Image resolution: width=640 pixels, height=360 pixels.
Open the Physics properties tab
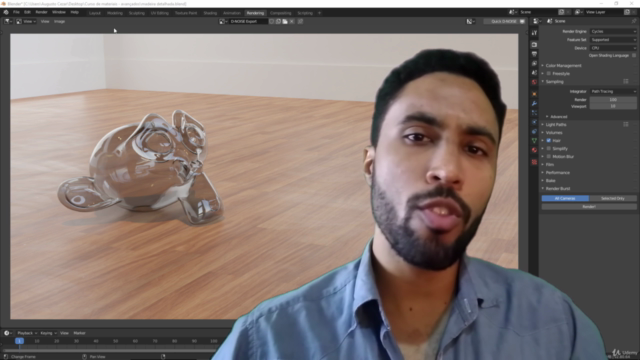pos(534,122)
